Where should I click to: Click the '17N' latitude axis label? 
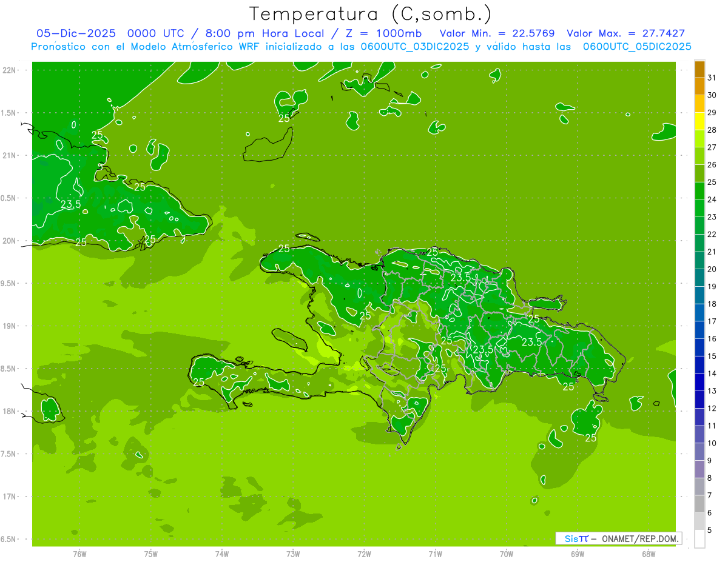tap(9, 497)
